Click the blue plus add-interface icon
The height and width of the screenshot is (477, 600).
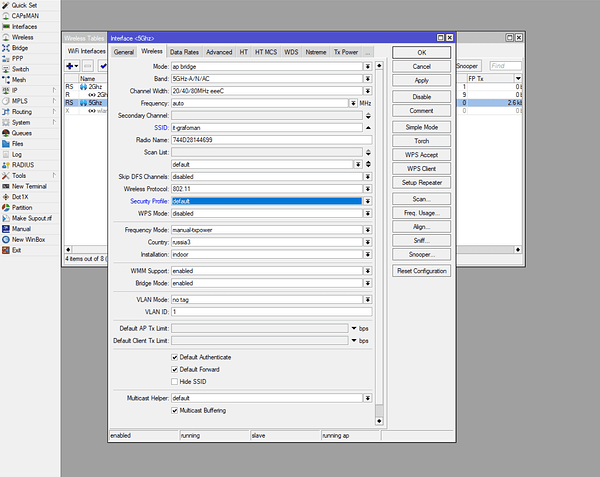point(72,65)
